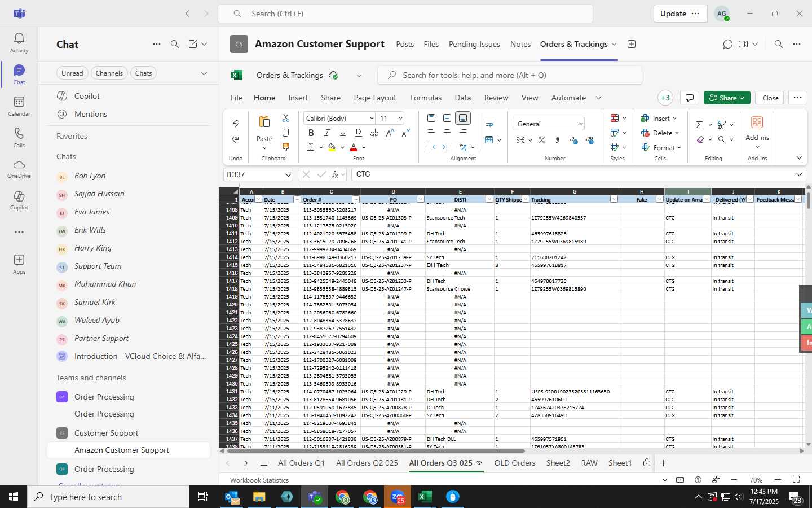This screenshot has height=508, width=812.
Task: Open the File menu in Excel
Action: [236, 98]
